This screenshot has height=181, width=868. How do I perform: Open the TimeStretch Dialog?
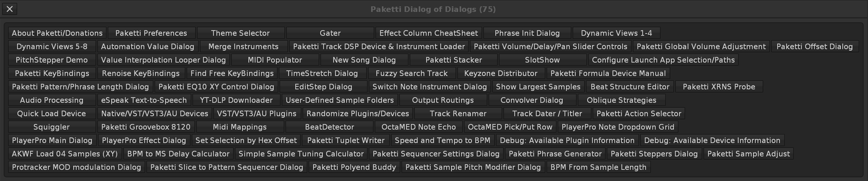322,73
